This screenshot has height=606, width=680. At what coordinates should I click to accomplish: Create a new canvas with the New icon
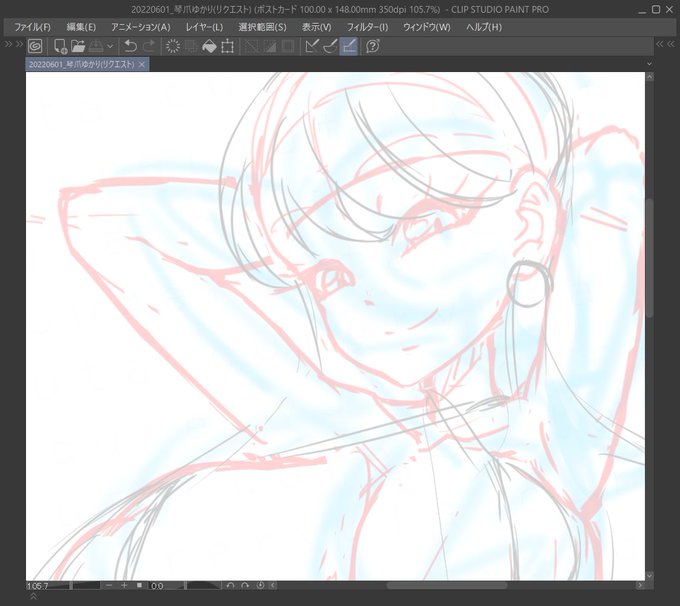tap(60, 46)
